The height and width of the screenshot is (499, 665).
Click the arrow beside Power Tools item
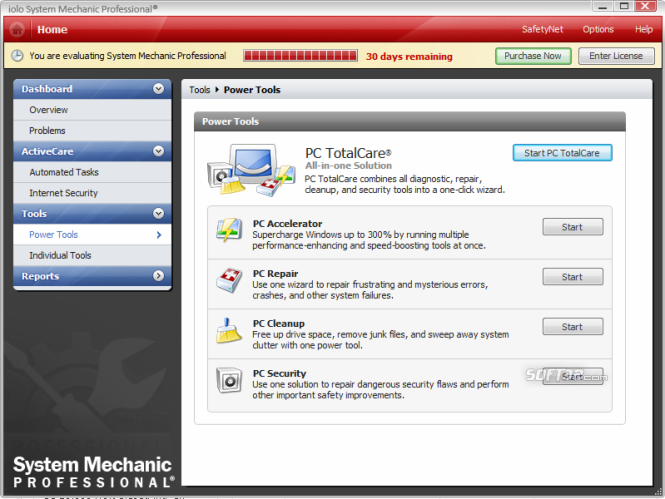(159, 234)
